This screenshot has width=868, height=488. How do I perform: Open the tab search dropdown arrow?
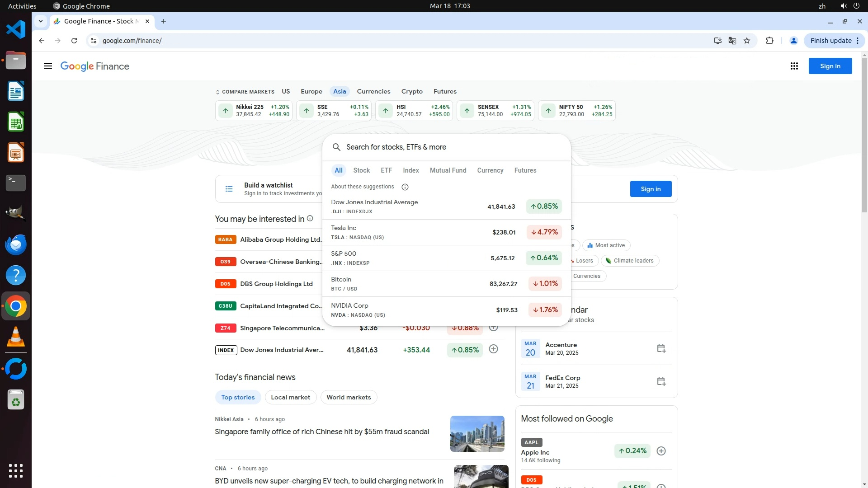click(x=41, y=21)
